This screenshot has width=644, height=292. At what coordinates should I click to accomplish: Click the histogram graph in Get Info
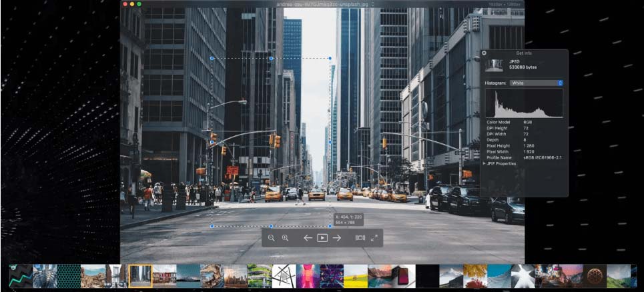[x=524, y=103]
